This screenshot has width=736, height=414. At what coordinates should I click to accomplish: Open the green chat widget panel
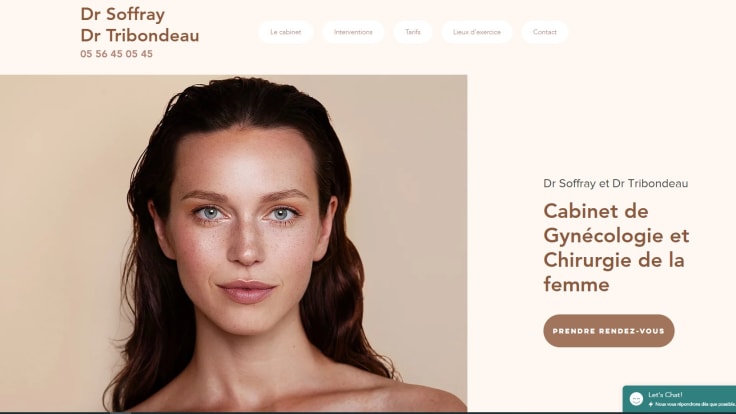679,399
